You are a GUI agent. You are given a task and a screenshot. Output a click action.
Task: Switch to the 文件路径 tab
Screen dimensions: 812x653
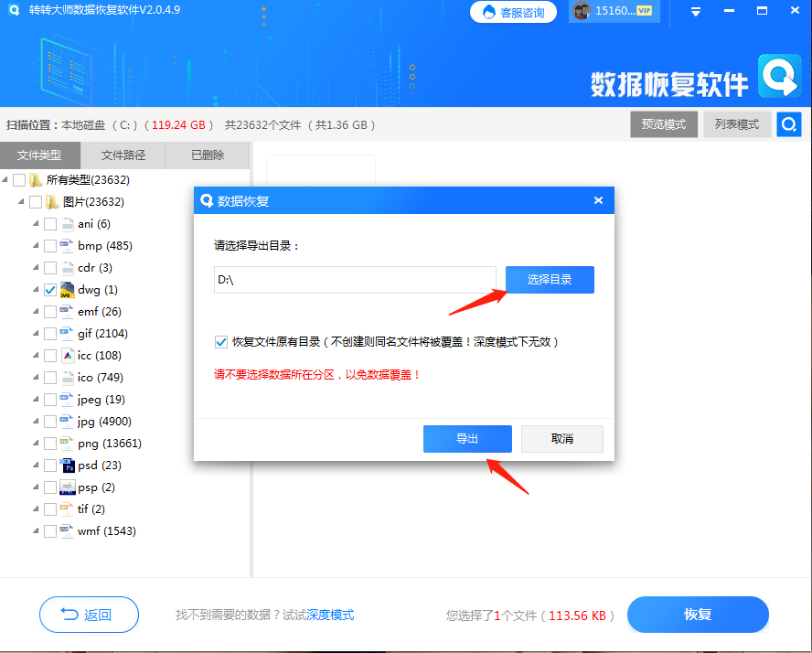pyautogui.click(x=123, y=155)
